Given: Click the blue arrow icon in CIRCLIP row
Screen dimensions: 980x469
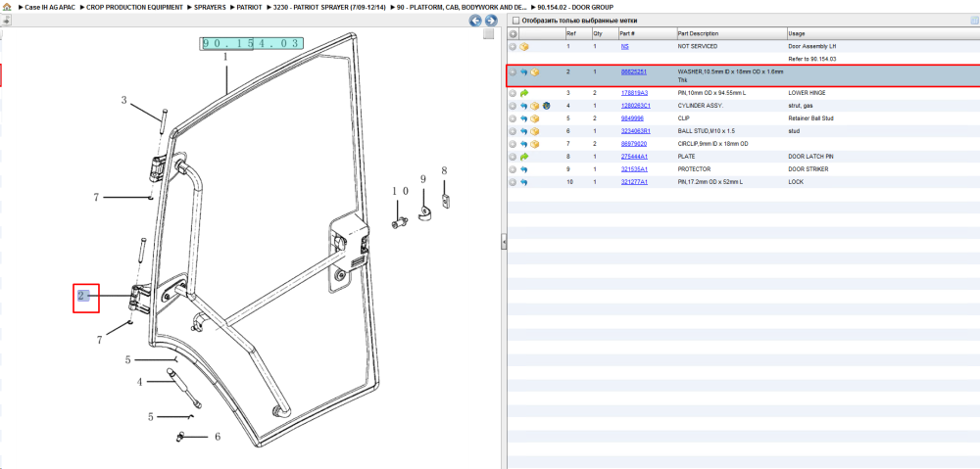Looking at the screenshot, I should [523, 144].
